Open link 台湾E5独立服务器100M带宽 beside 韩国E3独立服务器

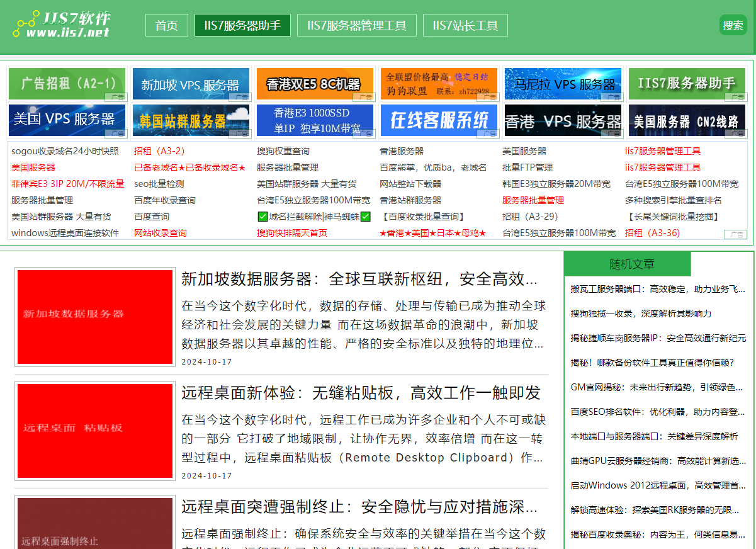(682, 184)
